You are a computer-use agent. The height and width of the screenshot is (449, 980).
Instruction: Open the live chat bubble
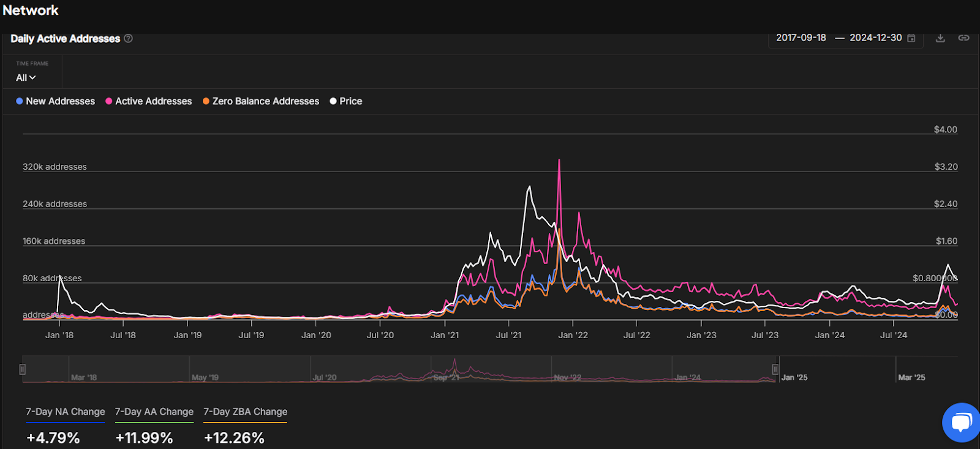pos(961,422)
